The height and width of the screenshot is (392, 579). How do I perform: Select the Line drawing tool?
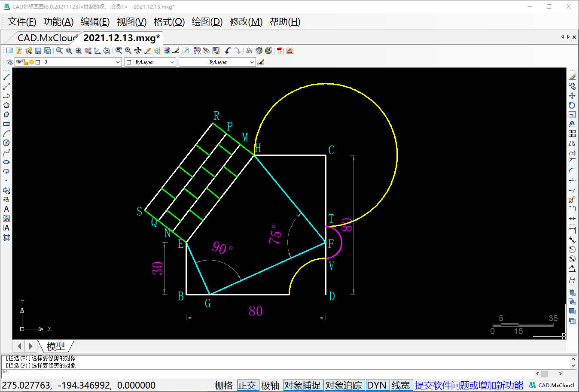point(6,77)
